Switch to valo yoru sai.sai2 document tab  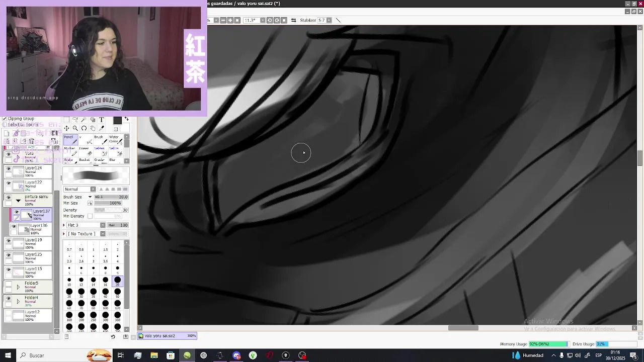click(168, 336)
